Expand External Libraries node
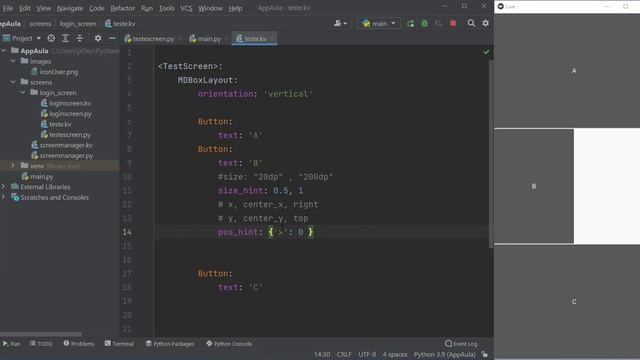 pyautogui.click(x=4, y=187)
